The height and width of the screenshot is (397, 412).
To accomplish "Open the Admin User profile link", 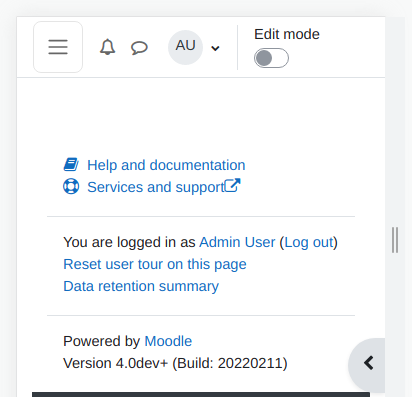I will coord(237,242).
